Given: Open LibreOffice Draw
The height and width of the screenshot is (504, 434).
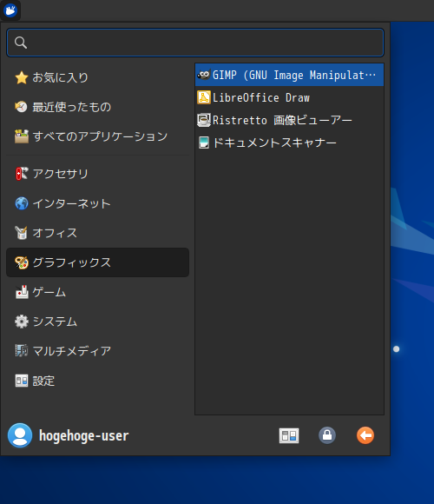Looking at the screenshot, I should (289, 97).
